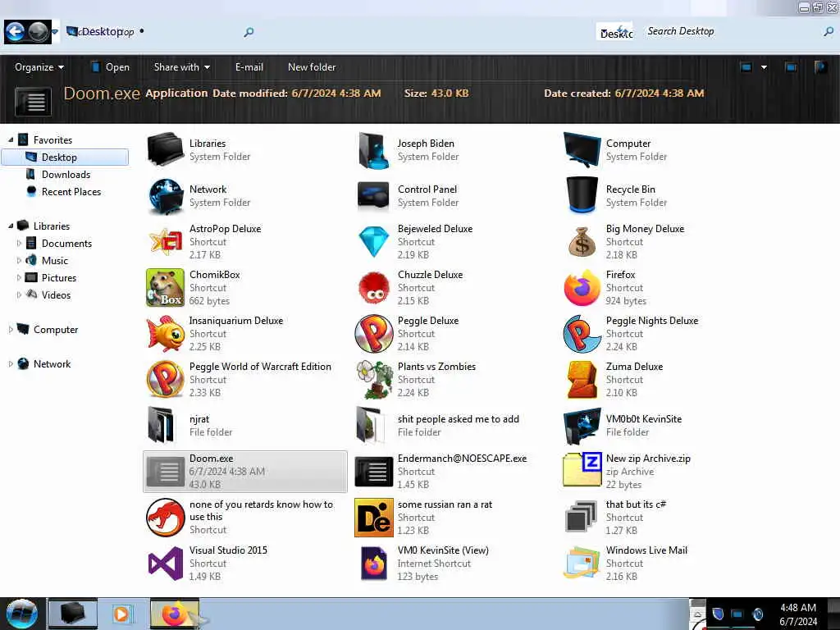Click the taskbar clock showing 4:48 AM
The image size is (840, 630).
pos(798,614)
